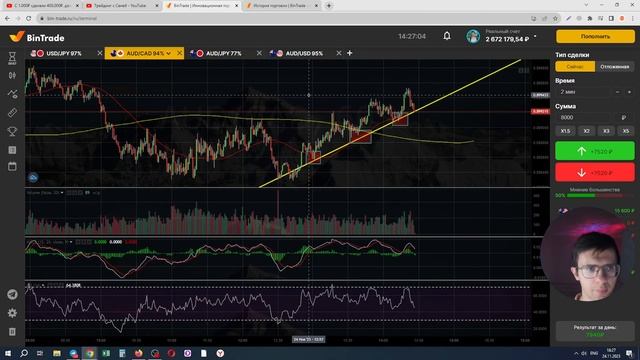Click the bottom sidebar book icon

click(x=12, y=331)
